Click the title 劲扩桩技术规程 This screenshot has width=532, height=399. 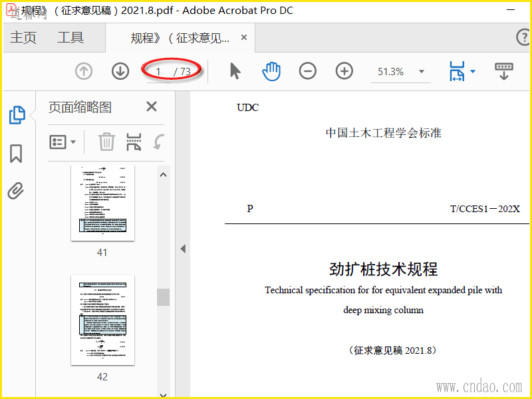coord(384,269)
